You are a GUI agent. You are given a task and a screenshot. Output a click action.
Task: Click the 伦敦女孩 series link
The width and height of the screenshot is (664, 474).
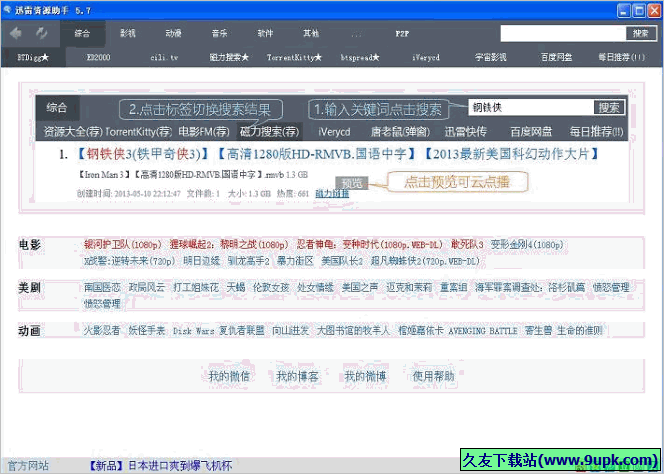(x=271, y=288)
